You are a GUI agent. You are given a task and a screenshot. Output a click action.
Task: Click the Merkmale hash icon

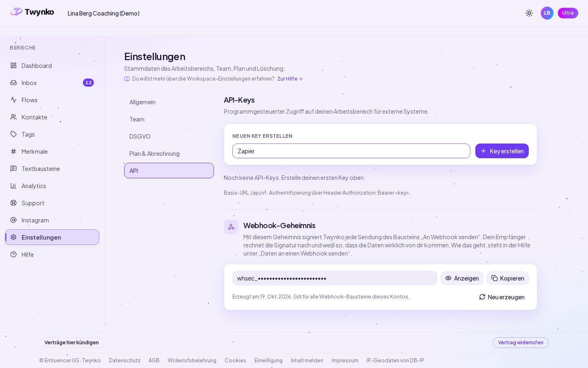13,151
